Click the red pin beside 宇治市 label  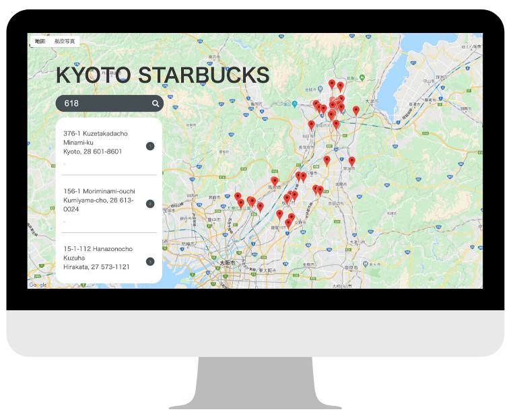click(x=351, y=162)
